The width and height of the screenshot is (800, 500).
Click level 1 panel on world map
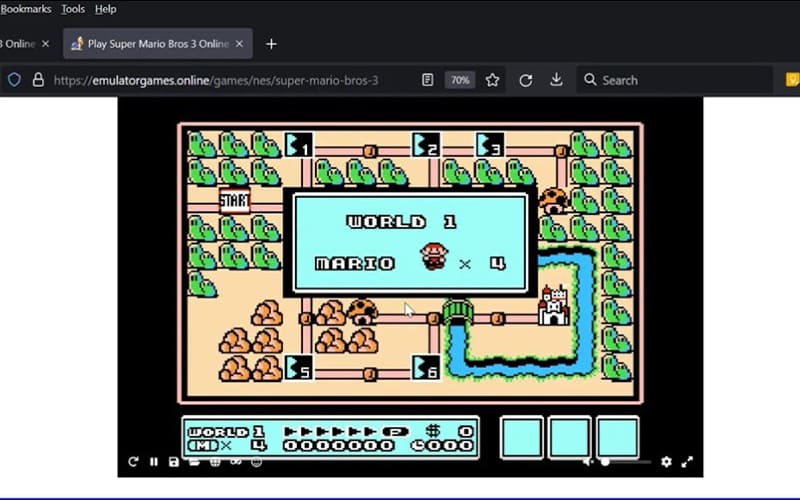(x=298, y=145)
